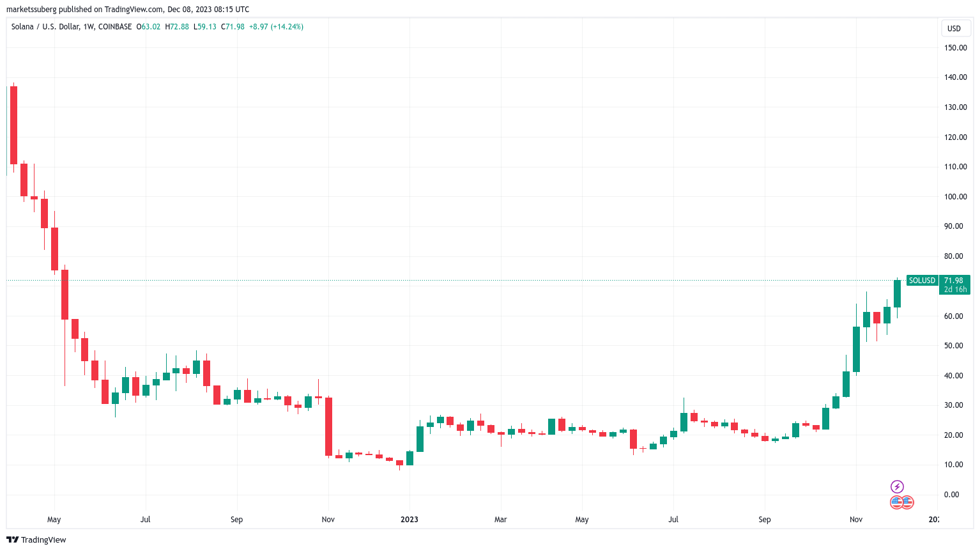Click the purple lightning bolt event icon
The height and width of the screenshot is (551, 980).
click(897, 487)
